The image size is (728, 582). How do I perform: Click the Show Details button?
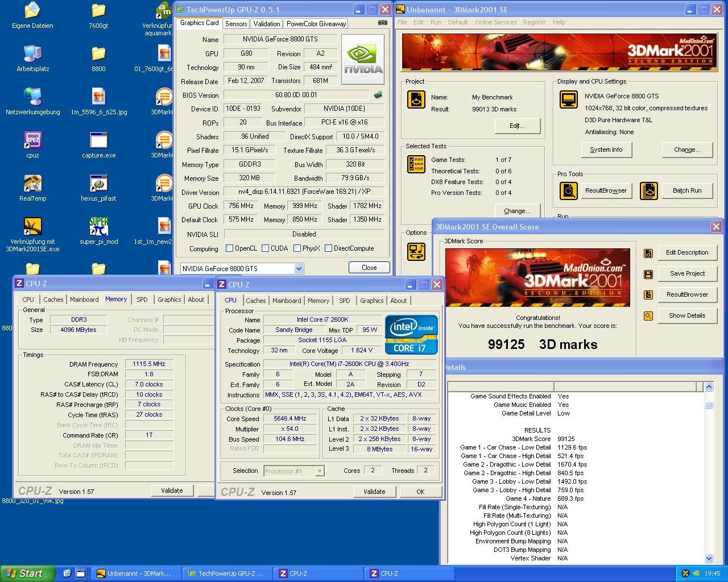(687, 315)
